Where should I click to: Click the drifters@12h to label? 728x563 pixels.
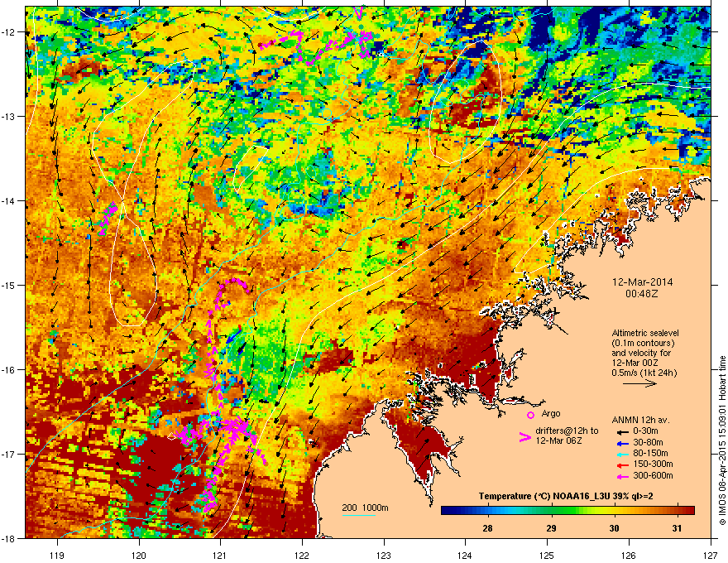click(x=567, y=431)
